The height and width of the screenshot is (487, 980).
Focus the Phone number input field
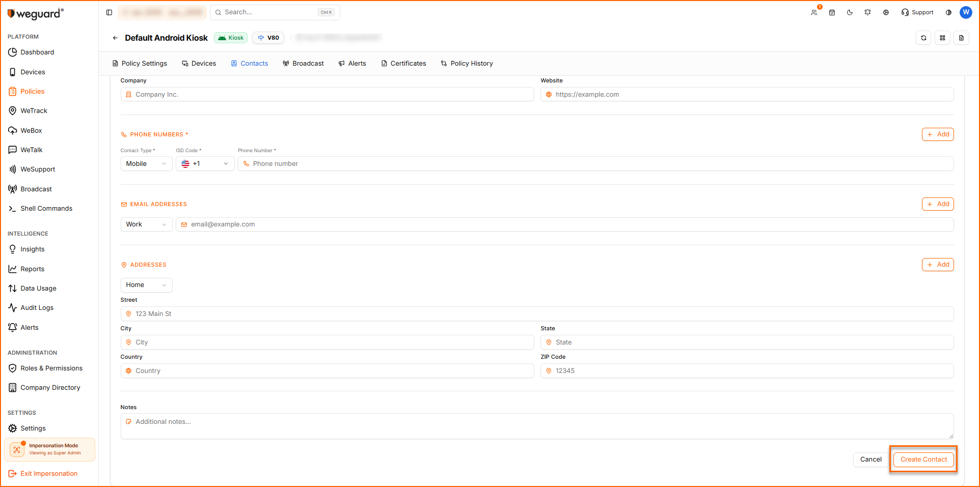(595, 164)
